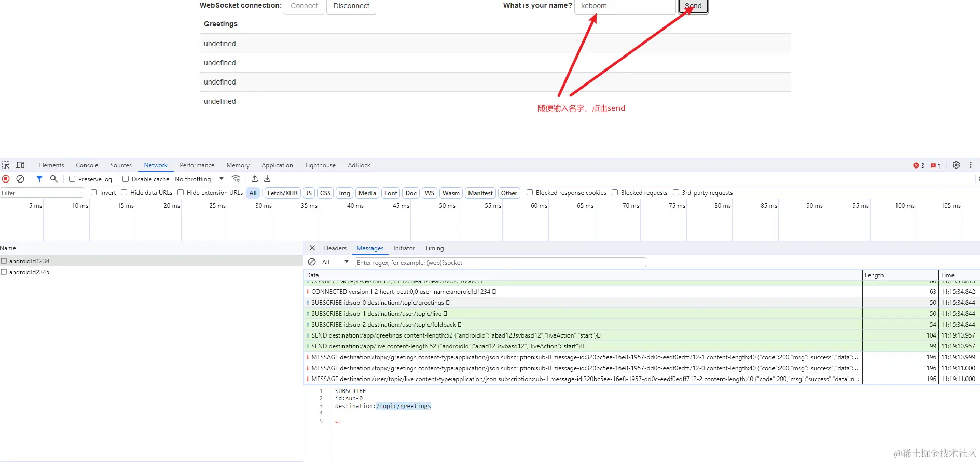Filter requests by Manifest

tap(480, 193)
